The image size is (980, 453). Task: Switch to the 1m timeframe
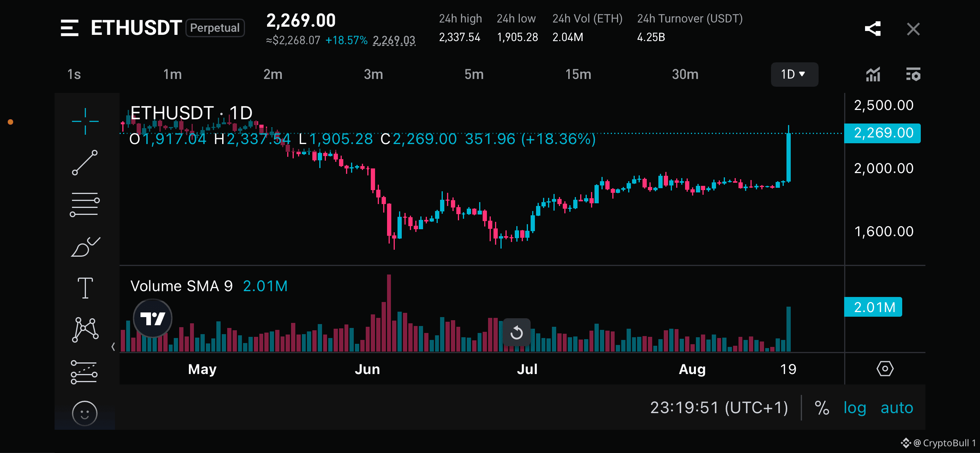173,74
